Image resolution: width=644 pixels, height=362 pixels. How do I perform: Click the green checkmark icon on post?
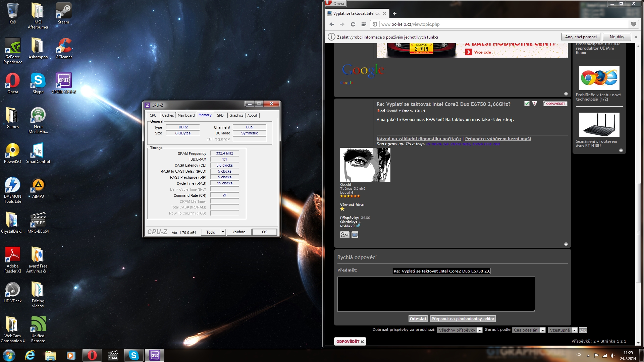[x=527, y=104]
